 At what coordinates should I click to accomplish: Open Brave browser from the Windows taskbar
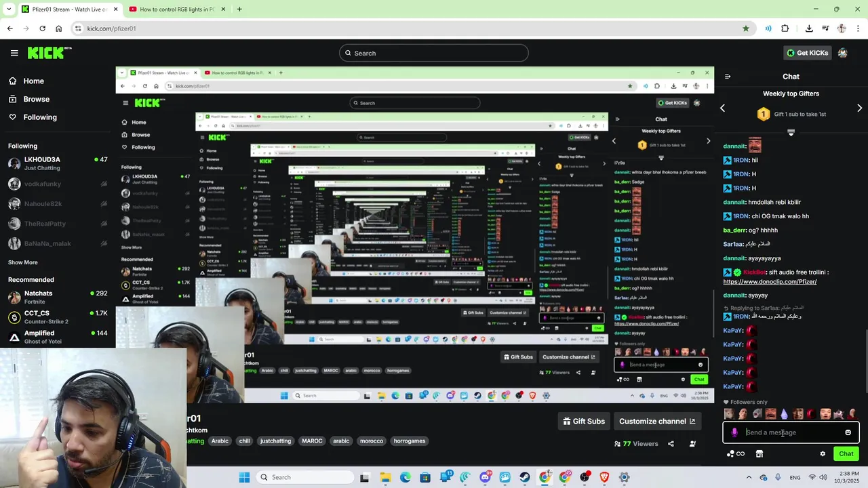(604, 477)
